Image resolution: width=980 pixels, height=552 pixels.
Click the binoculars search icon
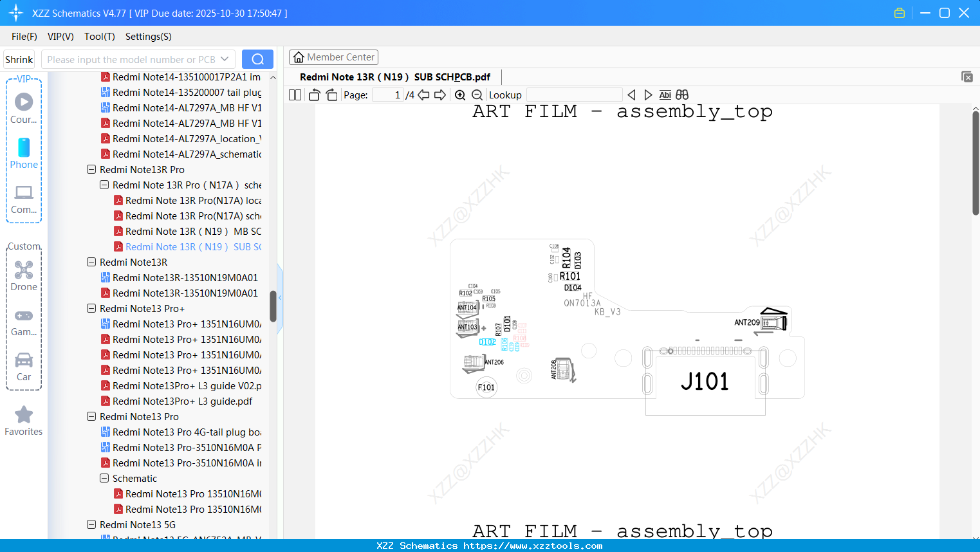point(682,95)
